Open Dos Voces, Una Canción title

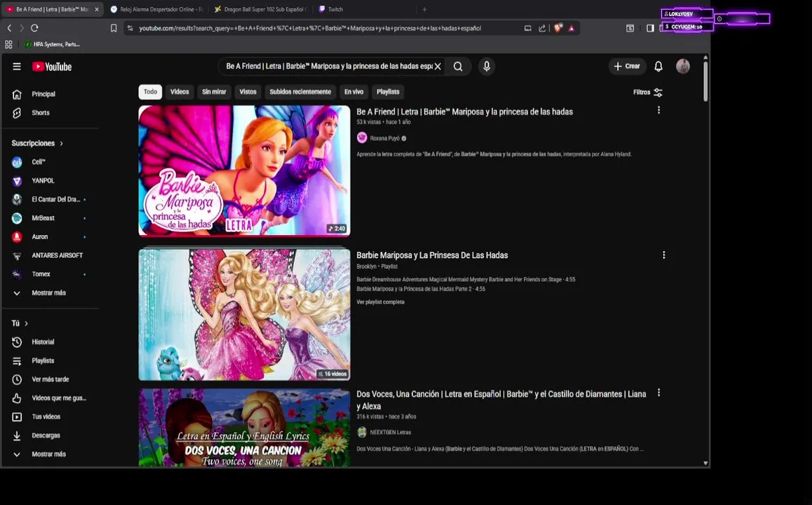point(501,400)
